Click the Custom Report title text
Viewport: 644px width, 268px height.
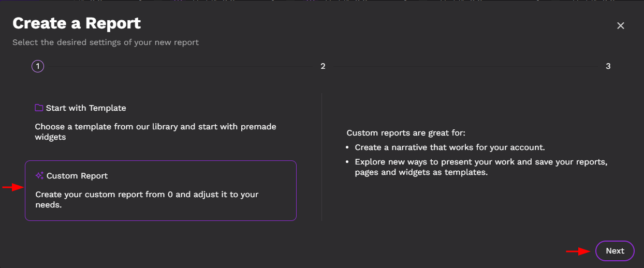click(77, 176)
